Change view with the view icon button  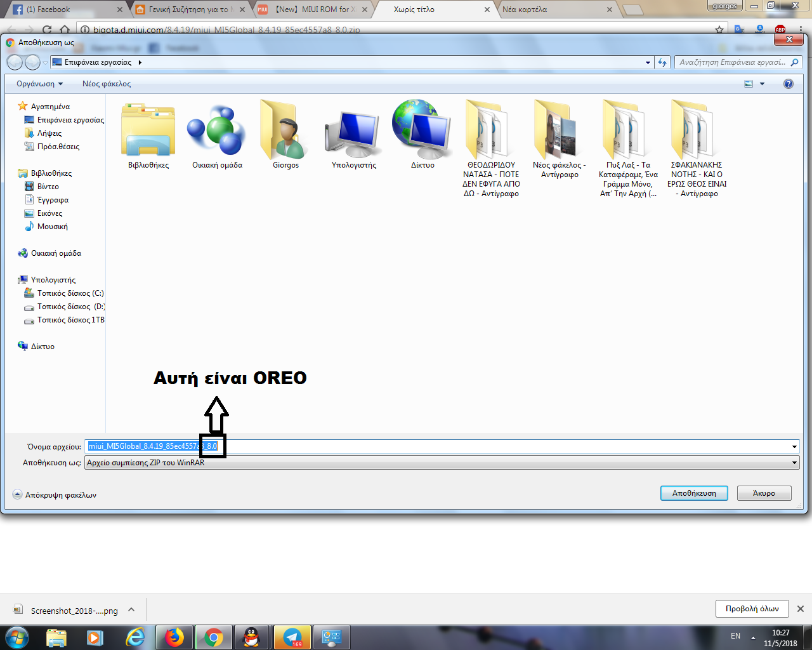(x=749, y=84)
